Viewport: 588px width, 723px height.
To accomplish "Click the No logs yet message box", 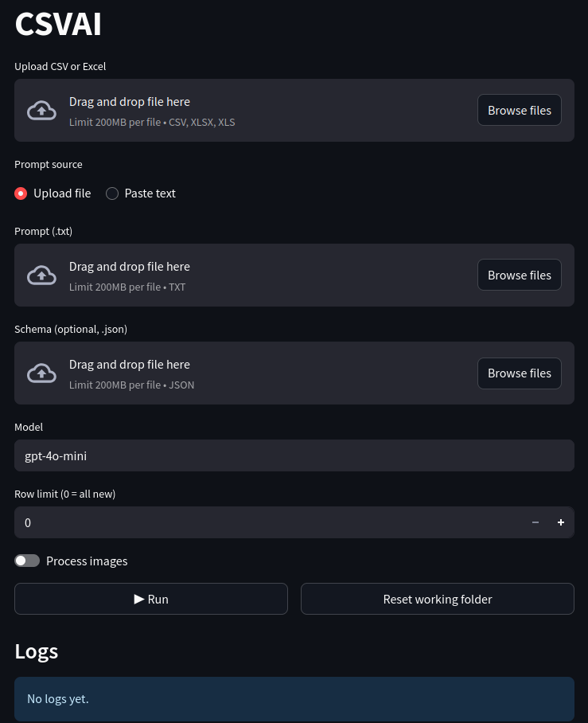I will pyautogui.click(x=294, y=699).
